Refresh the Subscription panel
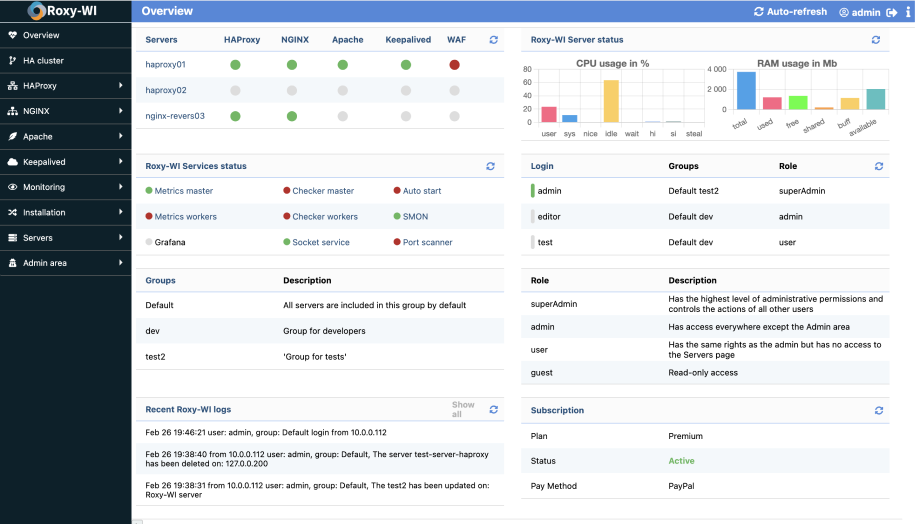Screen dimensions: 915x524 point(876,410)
